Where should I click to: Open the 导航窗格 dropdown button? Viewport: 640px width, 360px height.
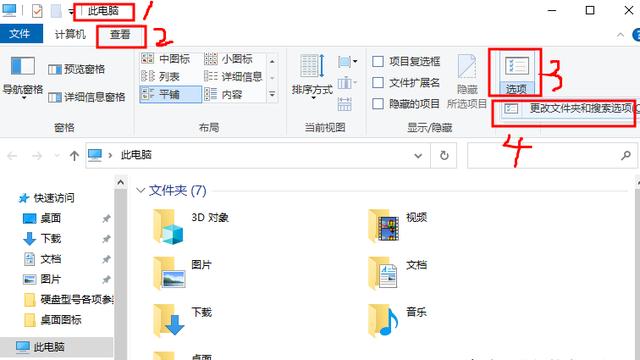22,78
